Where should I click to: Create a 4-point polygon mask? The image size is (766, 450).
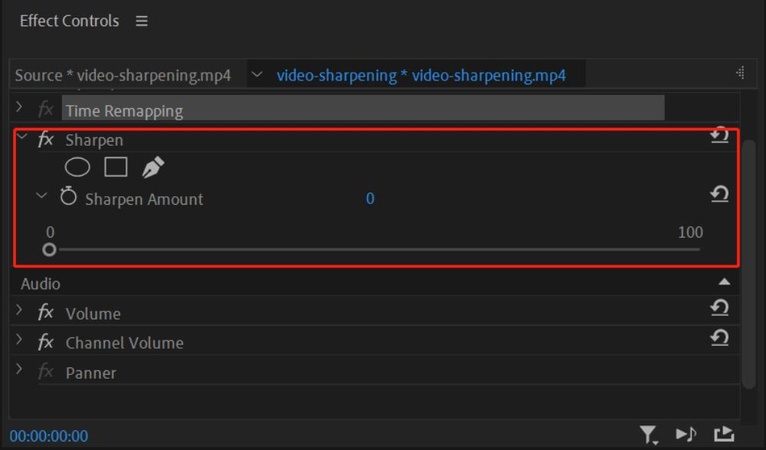coord(116,167)
